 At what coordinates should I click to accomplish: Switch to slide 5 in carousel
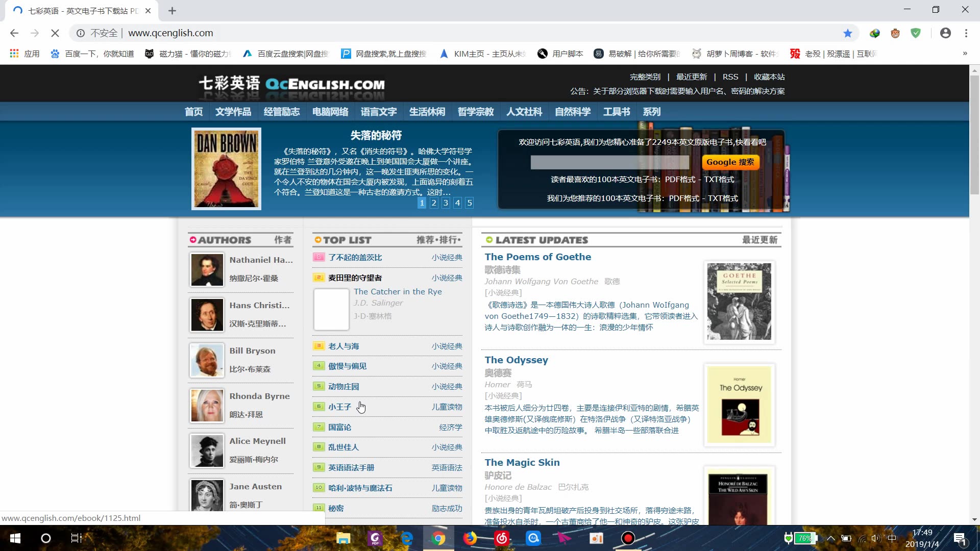click(x=470, y=203)
